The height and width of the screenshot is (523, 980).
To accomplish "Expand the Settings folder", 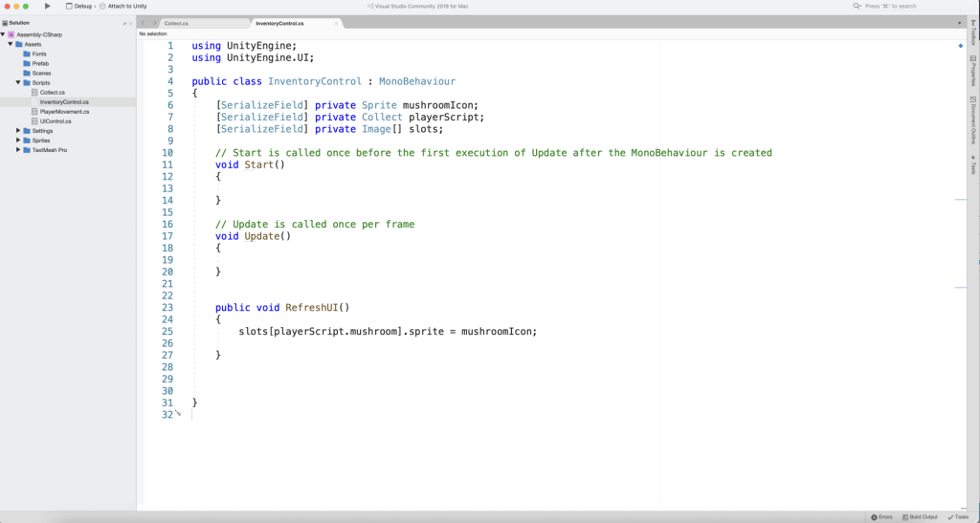I will tap(18, 130).
